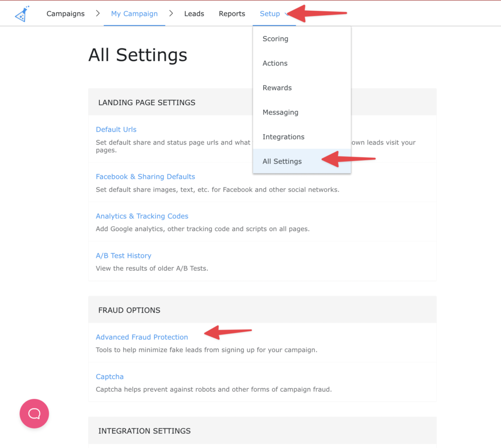The image size is (501, 448).
Task: Collapse the Setup dropdown menu
Action: click(274, 14)
